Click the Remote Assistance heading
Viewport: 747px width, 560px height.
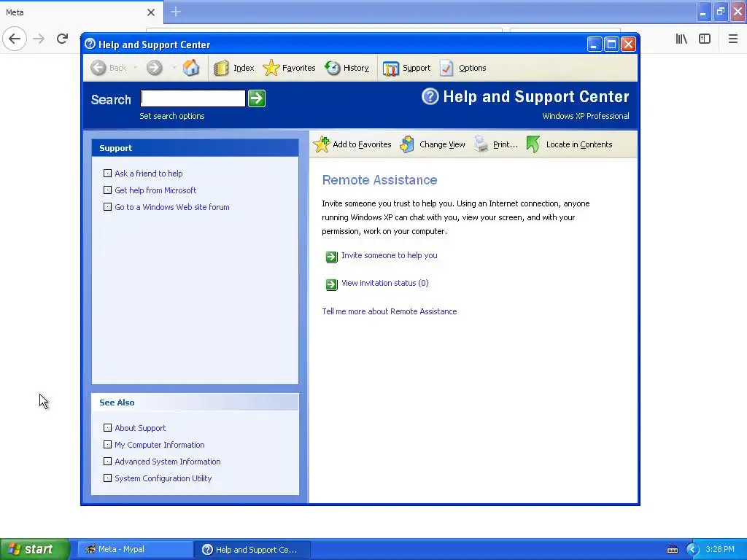[379, 180]
